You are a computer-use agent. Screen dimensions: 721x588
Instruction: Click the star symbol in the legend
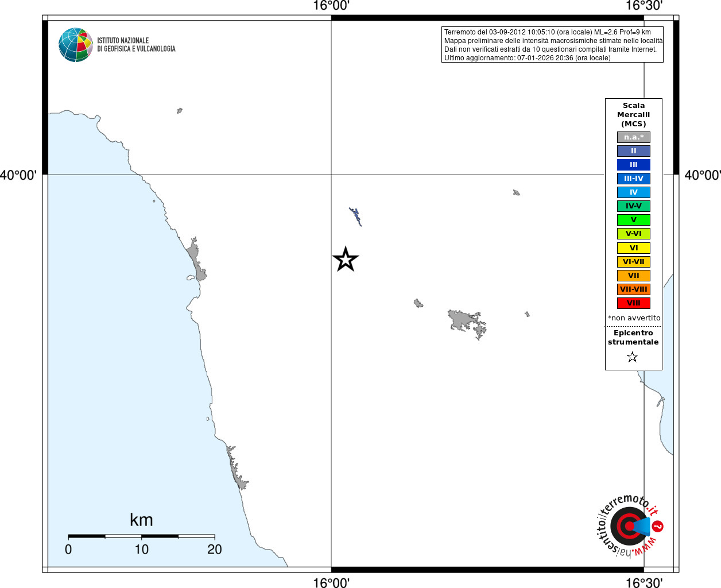tap(633, 357)
